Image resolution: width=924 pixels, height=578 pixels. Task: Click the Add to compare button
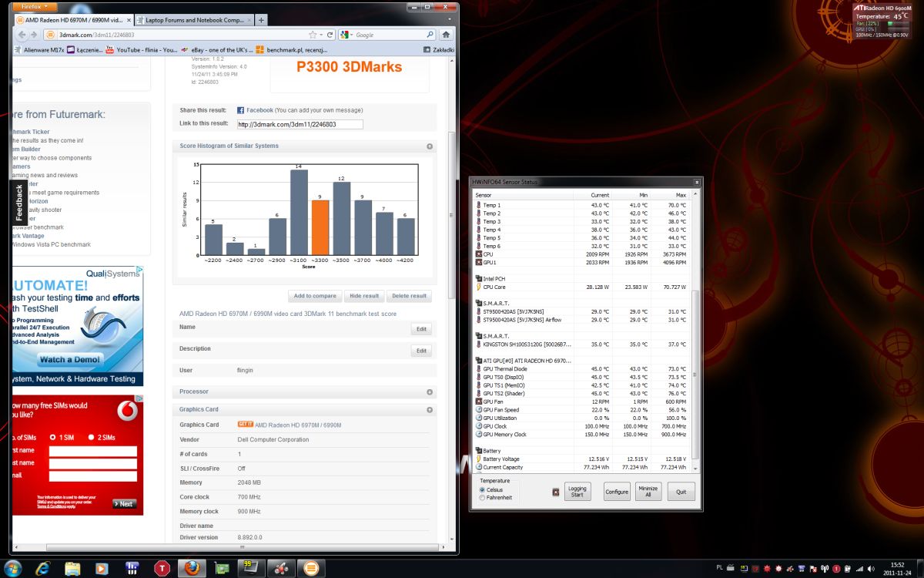click(315, 296)
